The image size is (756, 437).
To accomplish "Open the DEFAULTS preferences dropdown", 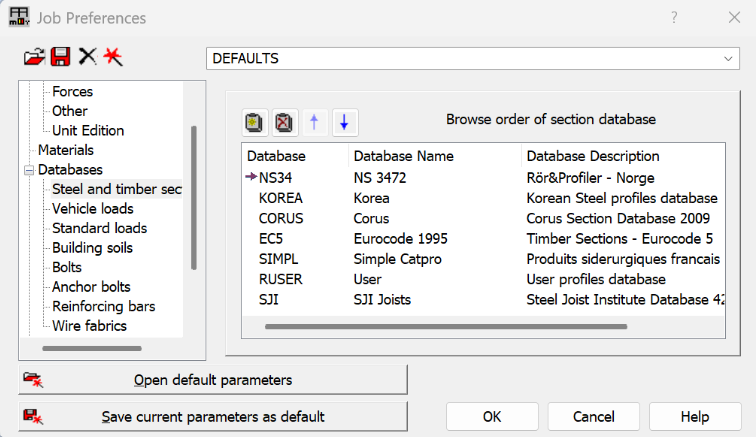I will click(x=473, y=58).
